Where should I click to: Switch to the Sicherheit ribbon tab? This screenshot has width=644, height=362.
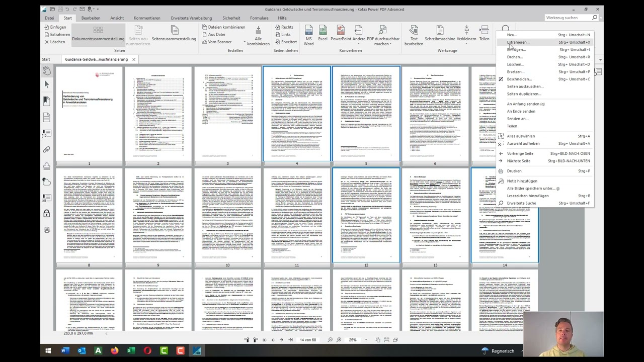(231, 18)
